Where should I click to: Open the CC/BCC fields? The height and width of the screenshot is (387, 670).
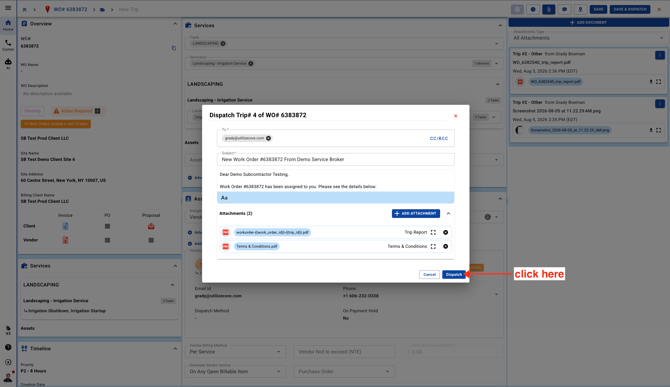(x=439, y=138)
